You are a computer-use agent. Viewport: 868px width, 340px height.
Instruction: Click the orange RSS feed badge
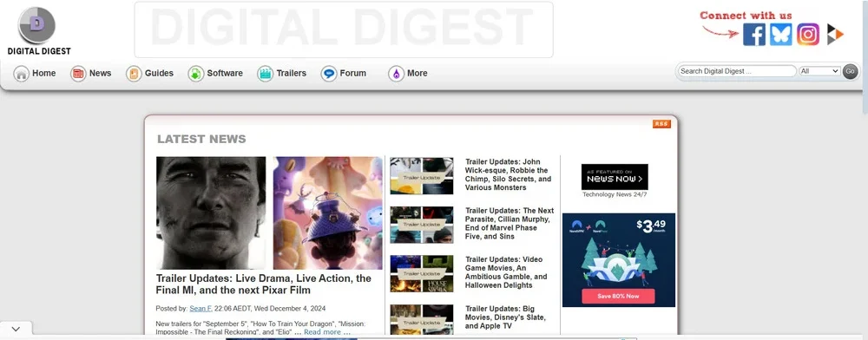(661, 124)
